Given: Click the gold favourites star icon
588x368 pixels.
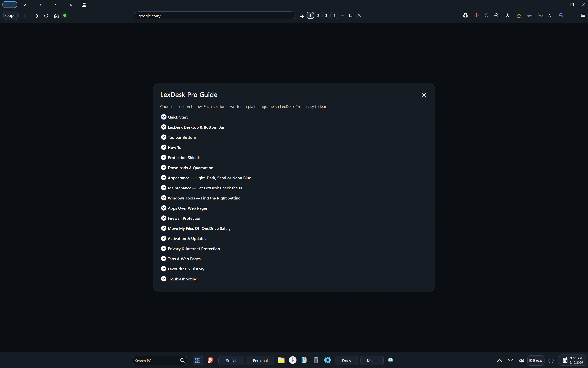Looking at the screenshot, I should click(x=519, y=16).
